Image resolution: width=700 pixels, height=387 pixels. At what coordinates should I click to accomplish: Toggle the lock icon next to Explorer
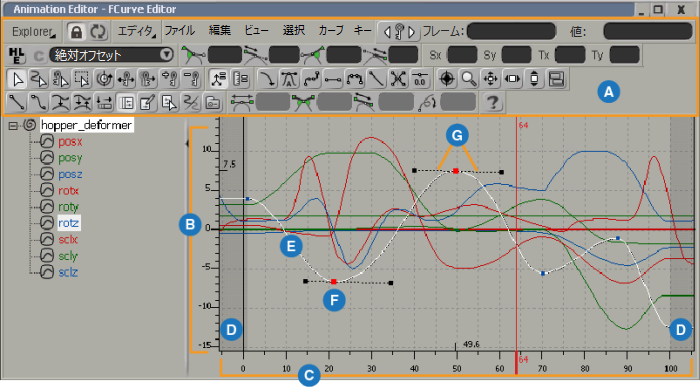pyautogui.click(x=76, y=32)
